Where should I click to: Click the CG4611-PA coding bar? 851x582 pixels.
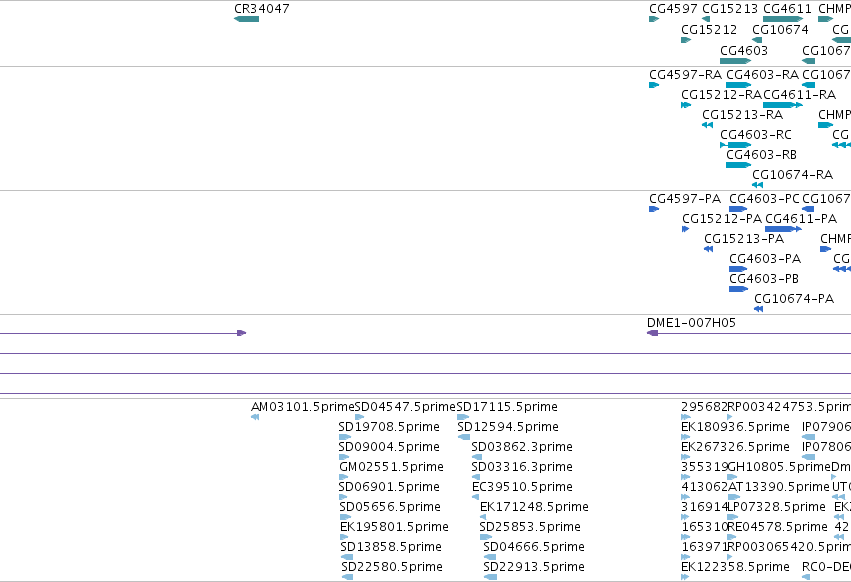pos(783,229)
